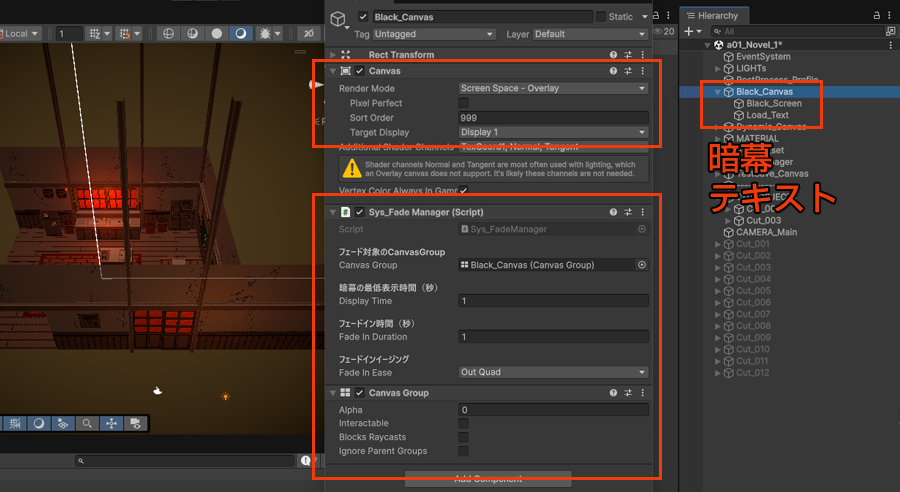Click the Hierarchy panel lock icon
900x492 pixels.
tap(877, 15)
